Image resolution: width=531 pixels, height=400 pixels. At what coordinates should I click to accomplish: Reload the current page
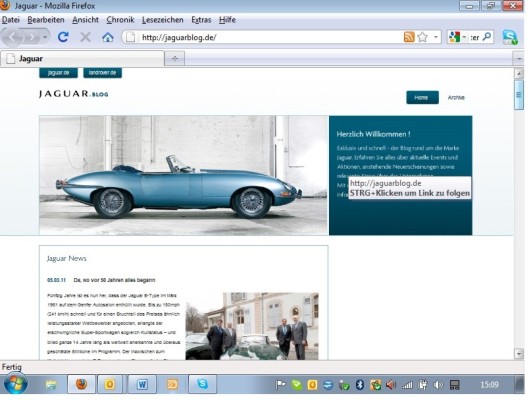tap(63, 37)
